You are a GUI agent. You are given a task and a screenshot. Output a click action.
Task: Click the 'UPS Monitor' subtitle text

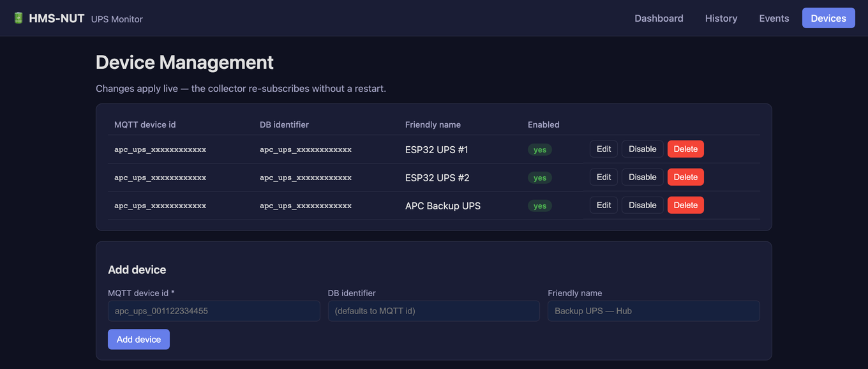(117, 19)
